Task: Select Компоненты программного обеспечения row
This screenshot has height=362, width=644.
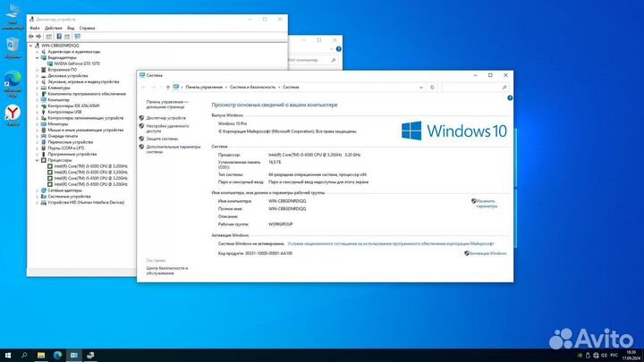Action: tap(87, 94)
